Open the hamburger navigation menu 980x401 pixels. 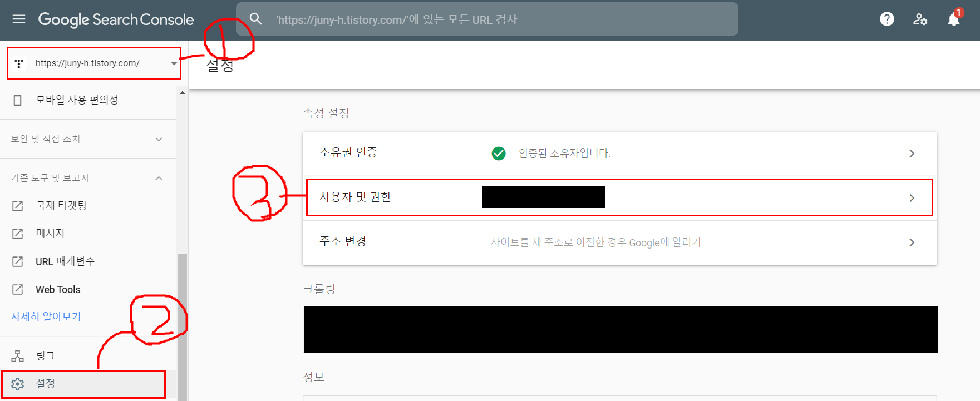click(x=19, y=19)
